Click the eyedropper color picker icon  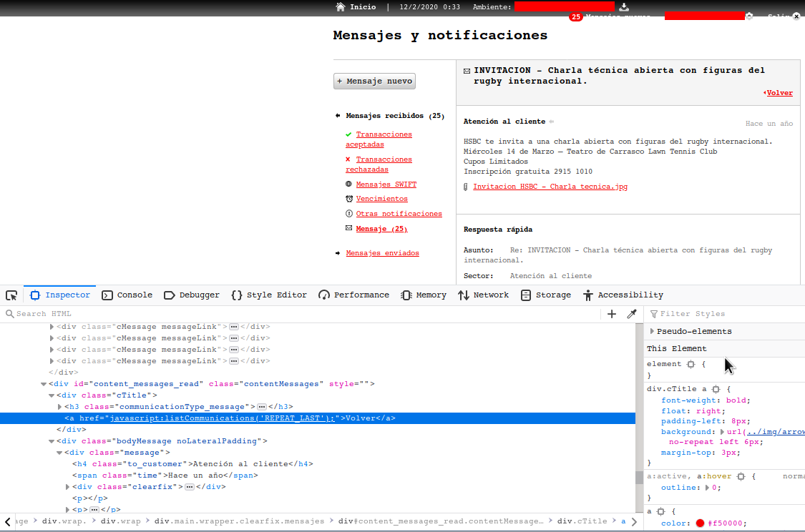tap(632, 314)
